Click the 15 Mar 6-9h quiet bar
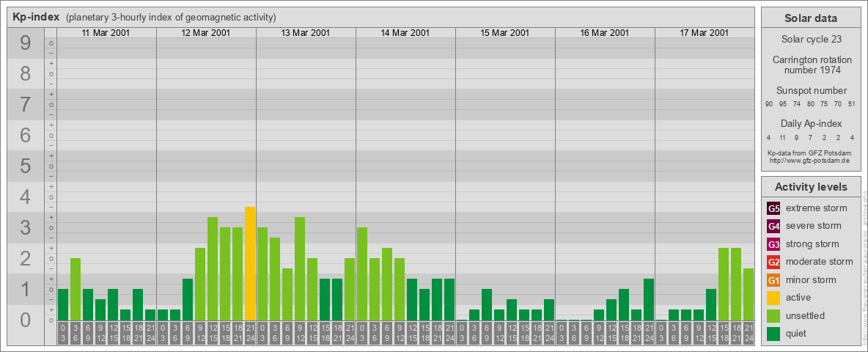The height and width of the screenshot is (352, 868). 487,305
